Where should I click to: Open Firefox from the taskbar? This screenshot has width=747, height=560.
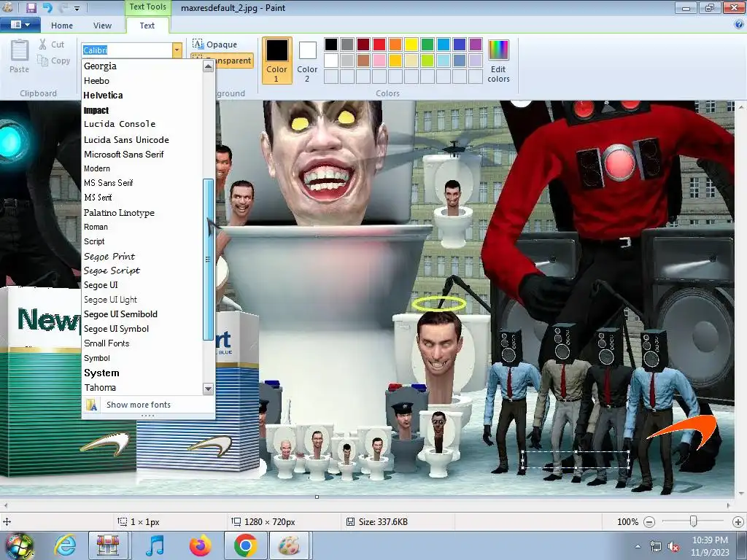(200, 545)
